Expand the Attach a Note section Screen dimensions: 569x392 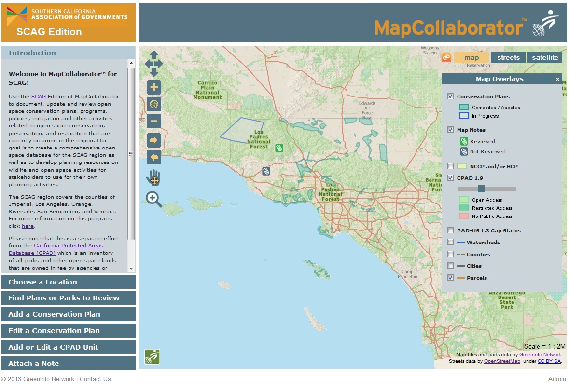point(68,364)
